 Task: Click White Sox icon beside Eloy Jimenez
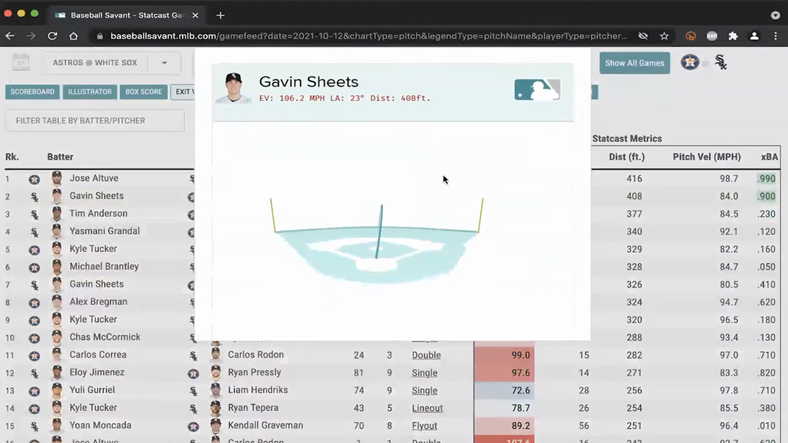[x=34, y=373]
